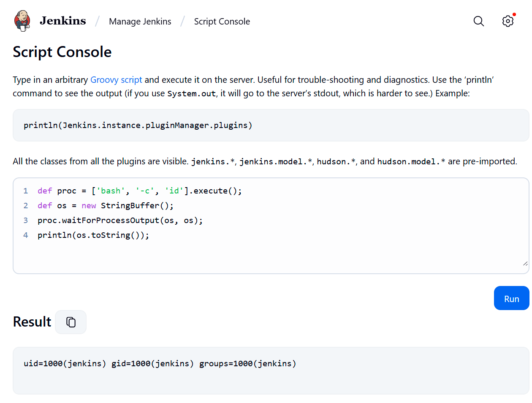
Task: Click the uid=1000(jenkins) result output
Action: pos(160,364)
